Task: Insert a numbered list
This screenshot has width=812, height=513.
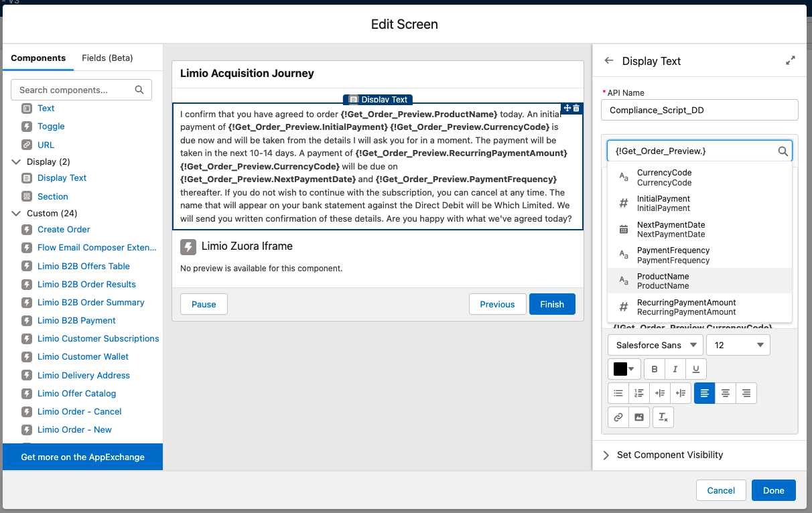Action: pos(639,393)
